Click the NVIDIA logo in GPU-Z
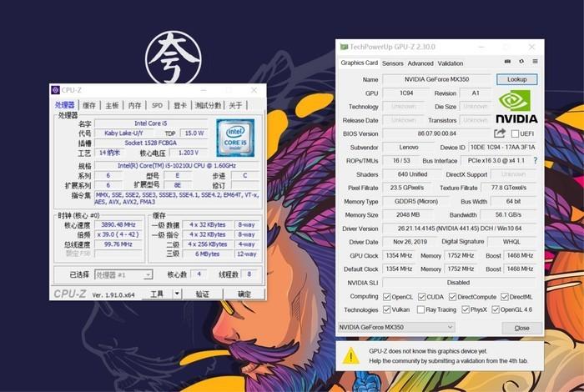The width and height of the screenshot is (584, 392). [x=516, y=107]
